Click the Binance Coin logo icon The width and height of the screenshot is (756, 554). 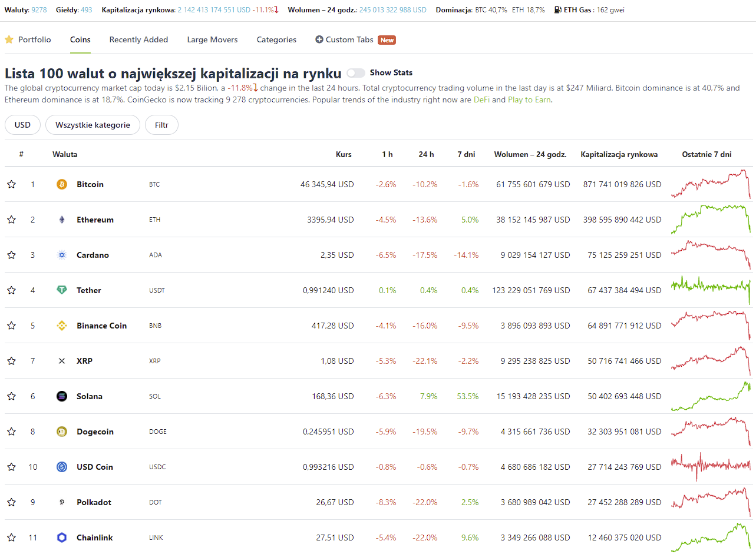pos(62,326)
